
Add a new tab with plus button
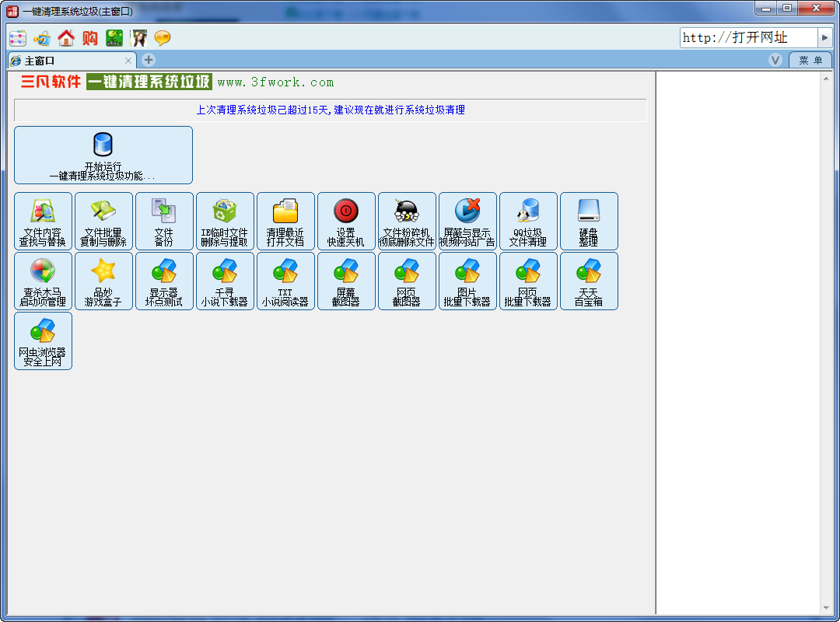point(149,60)
